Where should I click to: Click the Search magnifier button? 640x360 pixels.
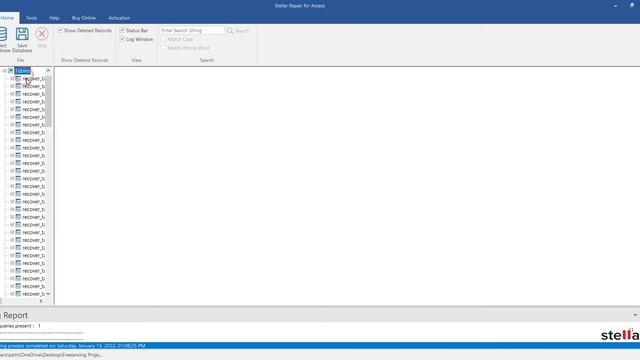238,31
